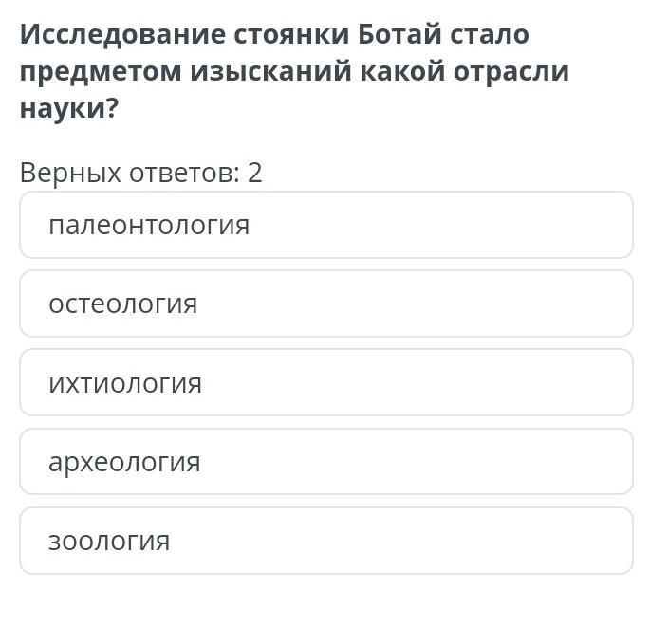Pick the last option, зоология
This screenshot has height=644, width=668.
tap(326, 541)
